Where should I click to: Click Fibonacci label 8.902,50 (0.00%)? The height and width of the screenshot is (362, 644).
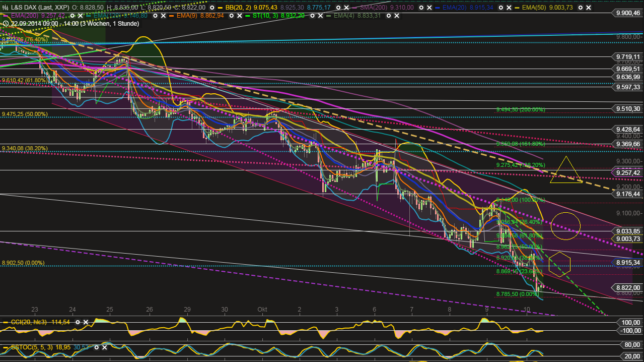coord(23,263)
